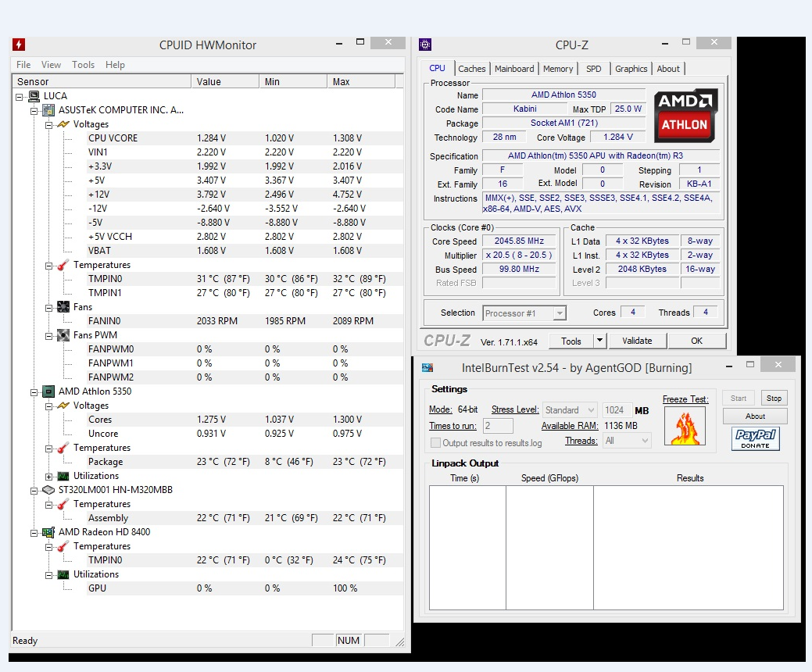Select the GPU utilization row

[x=245, y=588]
